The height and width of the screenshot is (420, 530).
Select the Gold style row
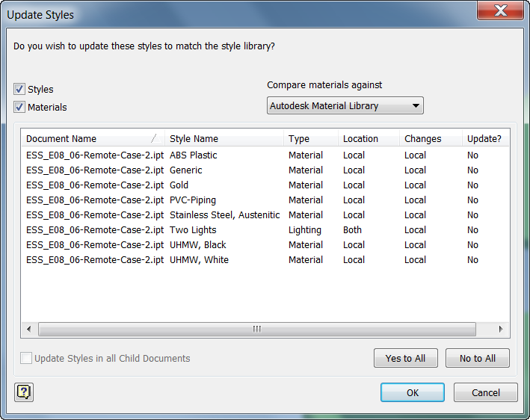pos(265,185)
